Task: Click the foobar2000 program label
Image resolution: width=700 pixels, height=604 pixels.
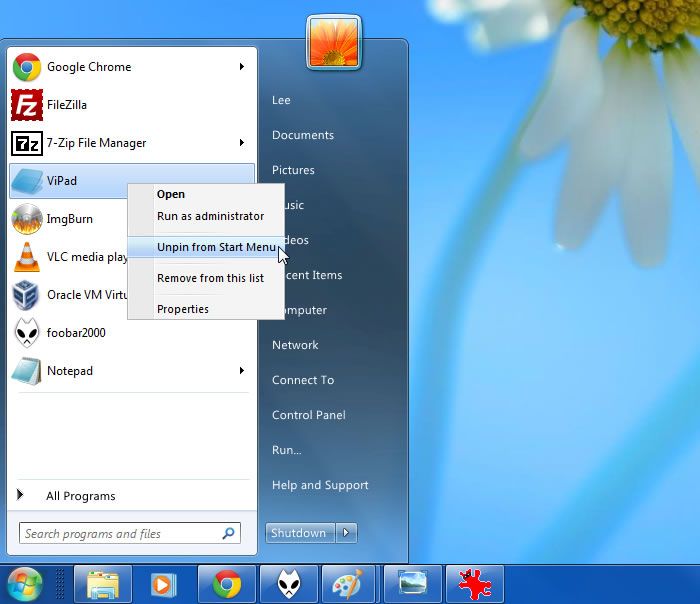Action: pyautogui.click(x=76, y=333)
